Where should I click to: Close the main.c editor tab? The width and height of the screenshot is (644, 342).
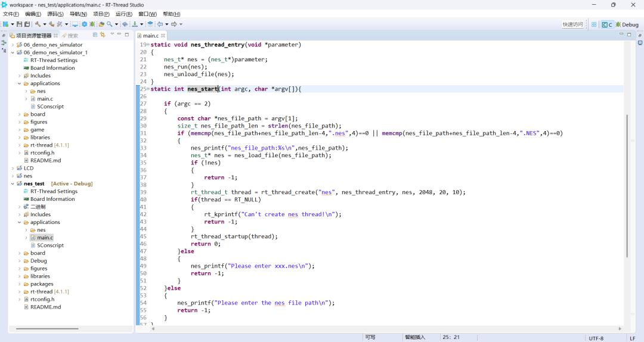click(163, 36)
